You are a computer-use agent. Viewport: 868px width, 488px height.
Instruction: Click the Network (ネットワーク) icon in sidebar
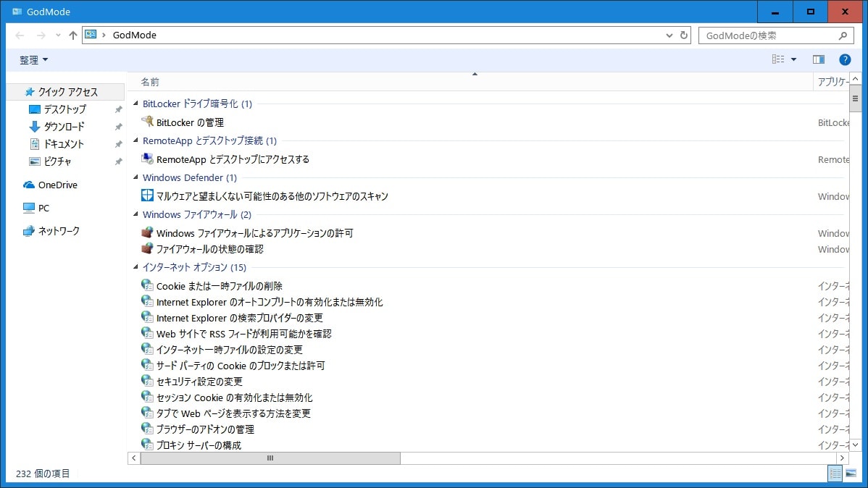29,231
